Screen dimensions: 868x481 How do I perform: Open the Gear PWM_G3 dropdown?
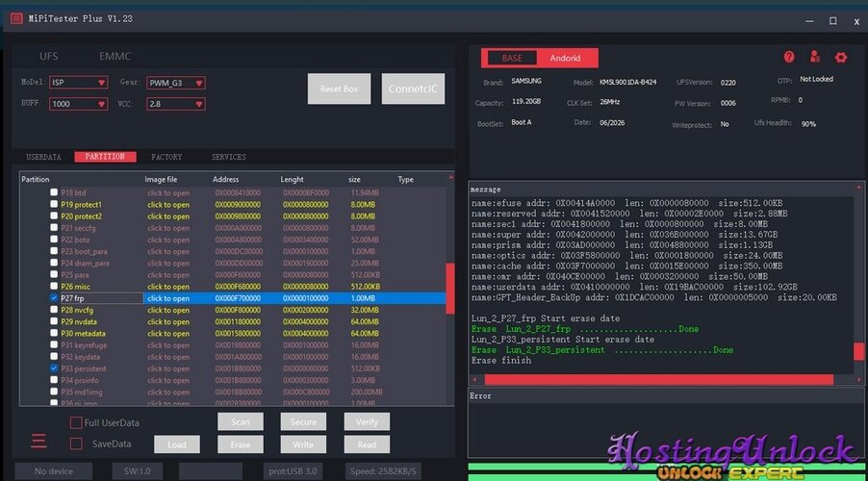175,83
